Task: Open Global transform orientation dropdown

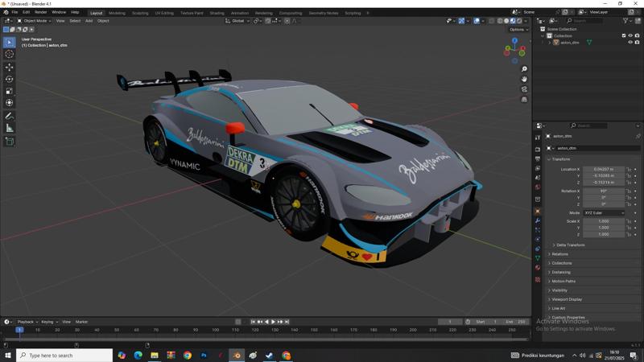Action: [x=237, y=21]
